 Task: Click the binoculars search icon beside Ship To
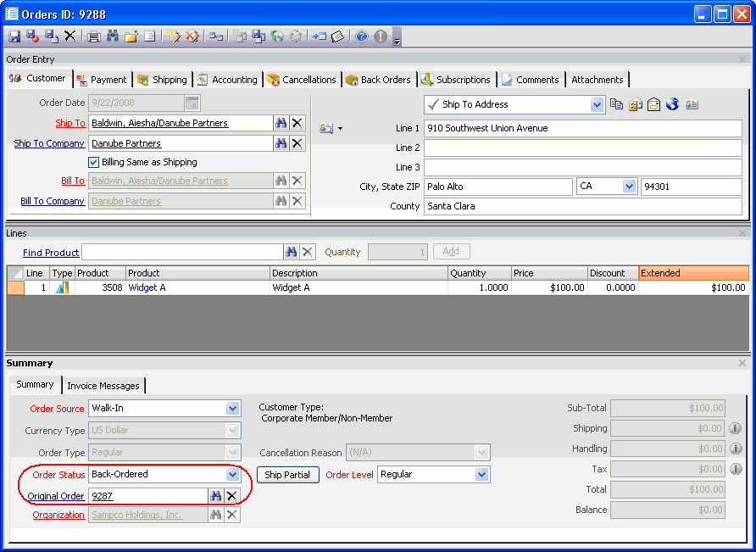(281, 123)
